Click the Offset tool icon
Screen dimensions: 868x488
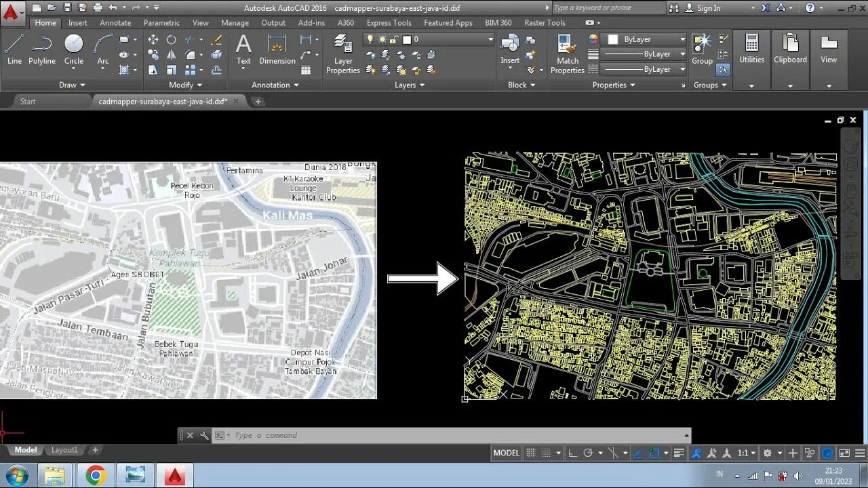click(216, 70)
